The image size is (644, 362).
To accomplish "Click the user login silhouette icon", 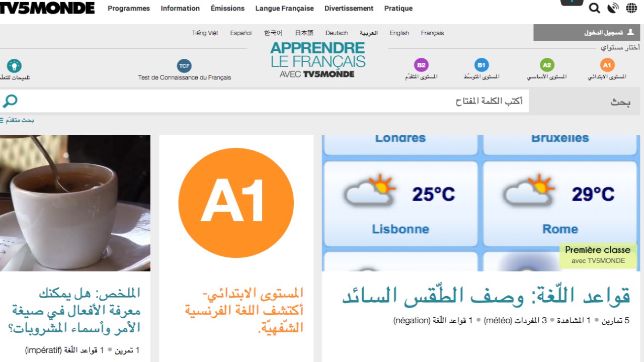I will 630,32.
